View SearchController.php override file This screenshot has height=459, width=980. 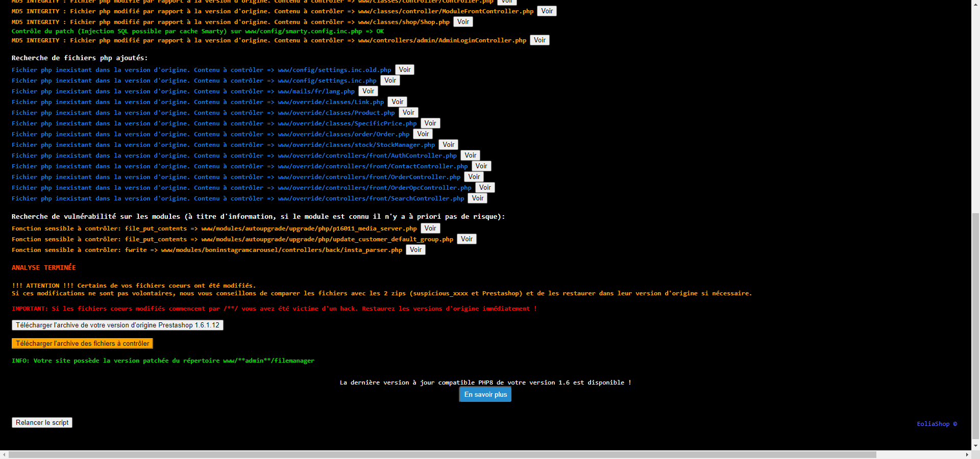[x=477, y=198]
